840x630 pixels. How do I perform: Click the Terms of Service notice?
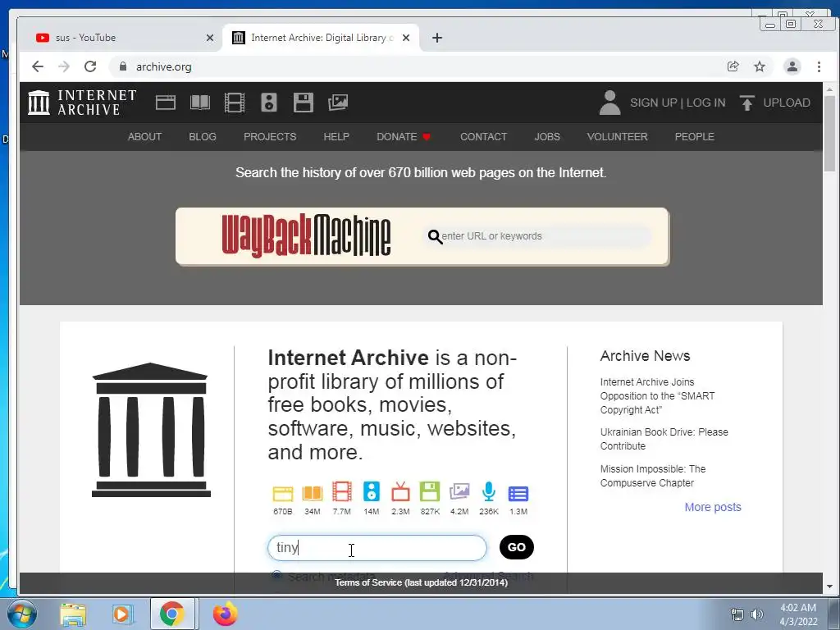(x=421, y=582)
